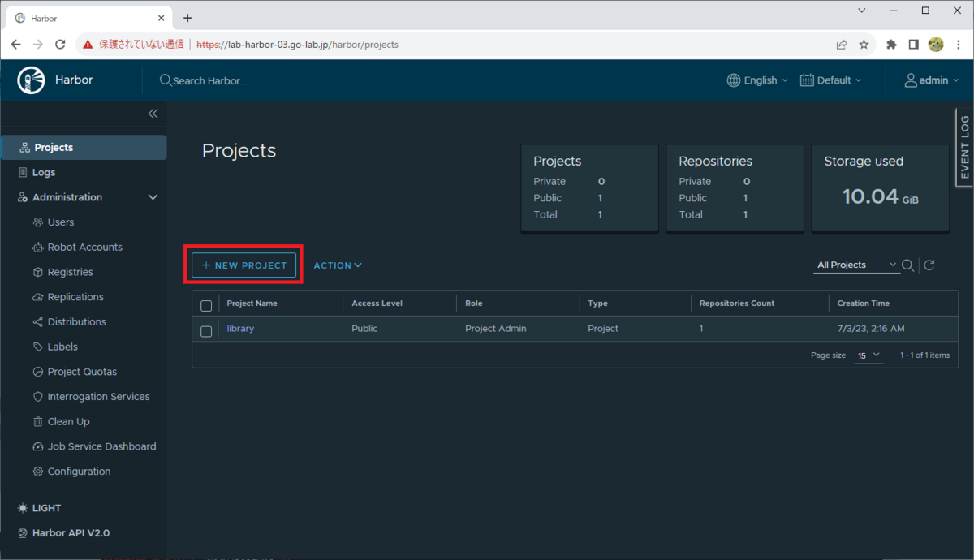974x560 pixels.
Task: Open the EVENT LOG side panel
Action: click(964, 147)
